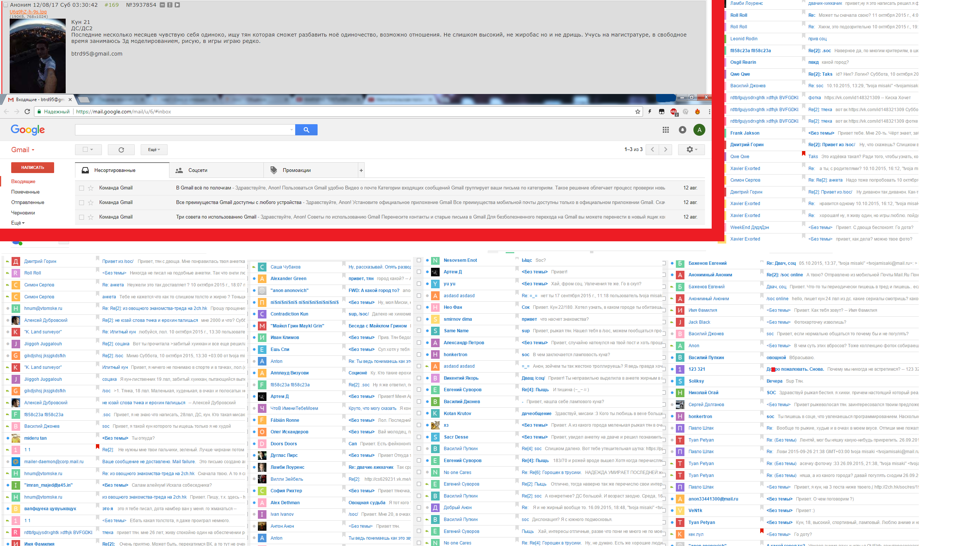This screenshot has width=980, height=546.
Task: Select the Nesovsem Enot message checkbox
Action: tap(419, 260)
